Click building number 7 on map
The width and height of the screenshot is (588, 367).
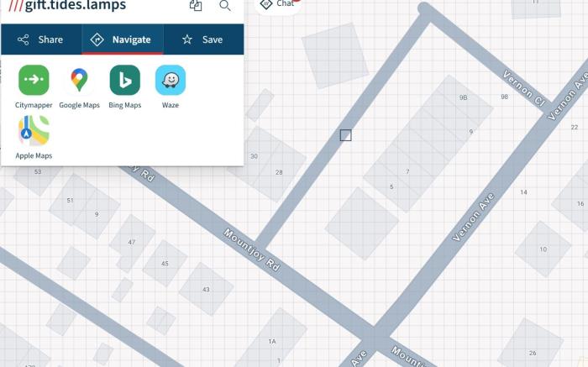pyautogui.click(x=407, y=171)
